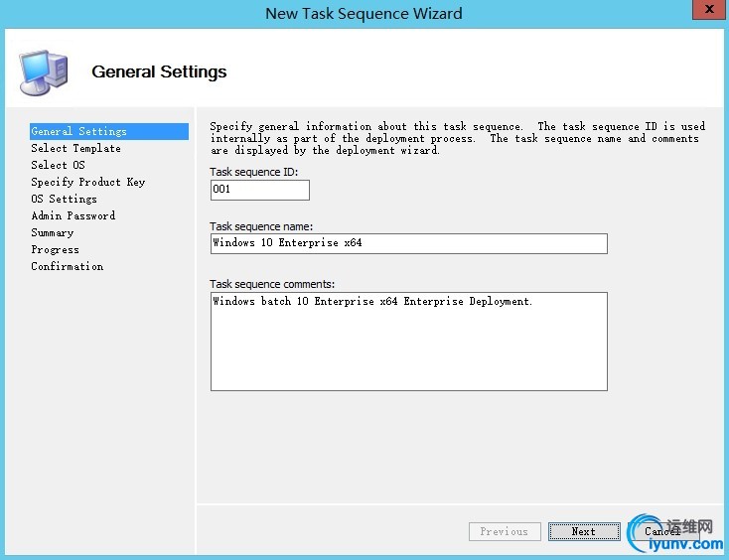Go to the Select Template step
Viewport: 729px width, 560px height.
click(75, 148)
